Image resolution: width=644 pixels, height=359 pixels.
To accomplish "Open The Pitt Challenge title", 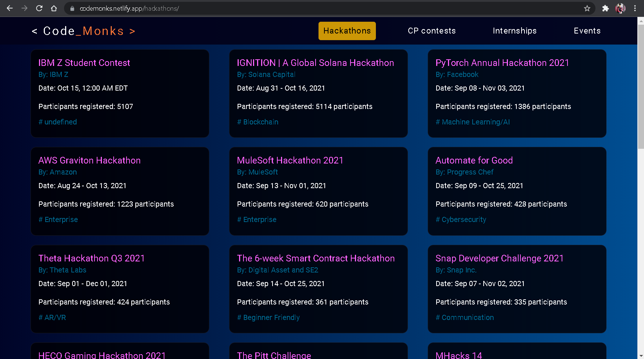I will (274, 355).
